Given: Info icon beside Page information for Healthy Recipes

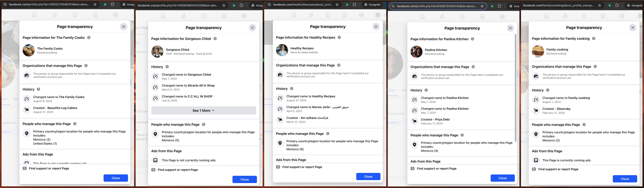Looking at the screenshot, I should pyautogui.click(x=339, y=37).
